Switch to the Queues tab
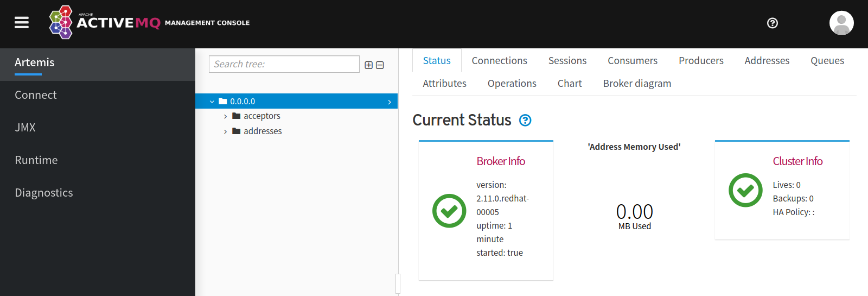This screenshot has width=868, height=296. coord(827,61)
